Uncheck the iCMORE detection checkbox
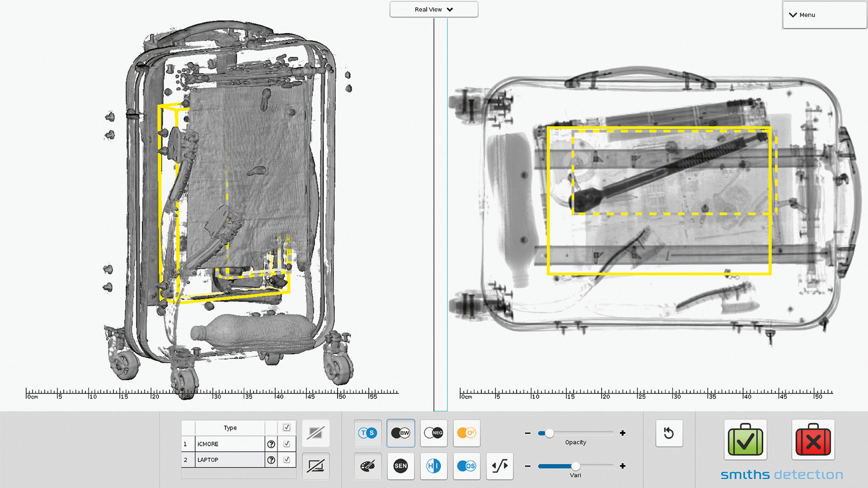Image resolution: width=868 pixels, height=488 pixels. pyautogui.click(x=287, y=444)
